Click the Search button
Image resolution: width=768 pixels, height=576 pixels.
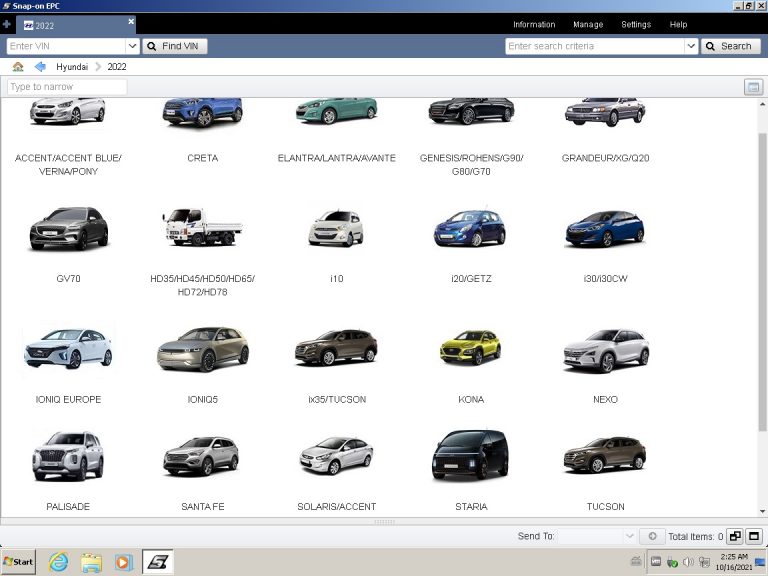730,46
